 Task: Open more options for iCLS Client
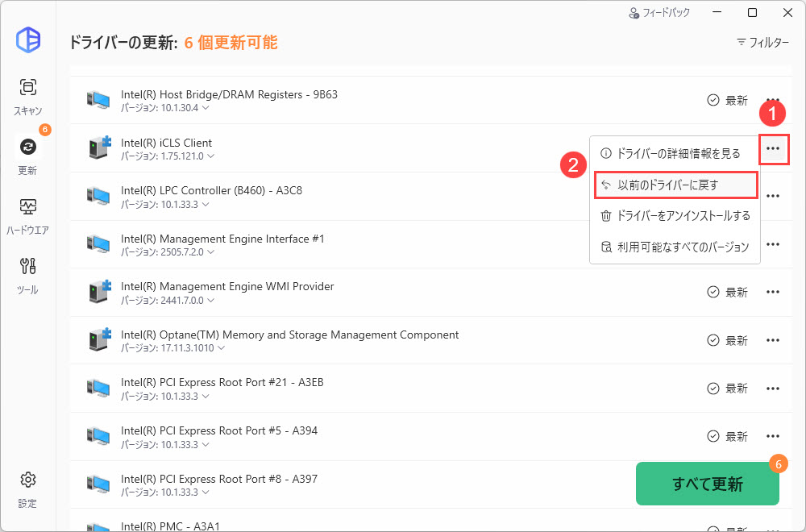tap(773, 148)
